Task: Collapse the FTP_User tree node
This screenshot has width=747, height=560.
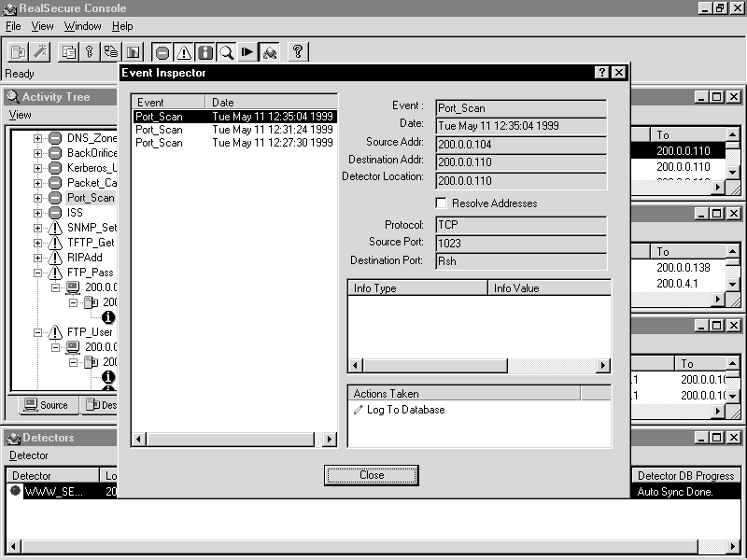Action: 38,332
